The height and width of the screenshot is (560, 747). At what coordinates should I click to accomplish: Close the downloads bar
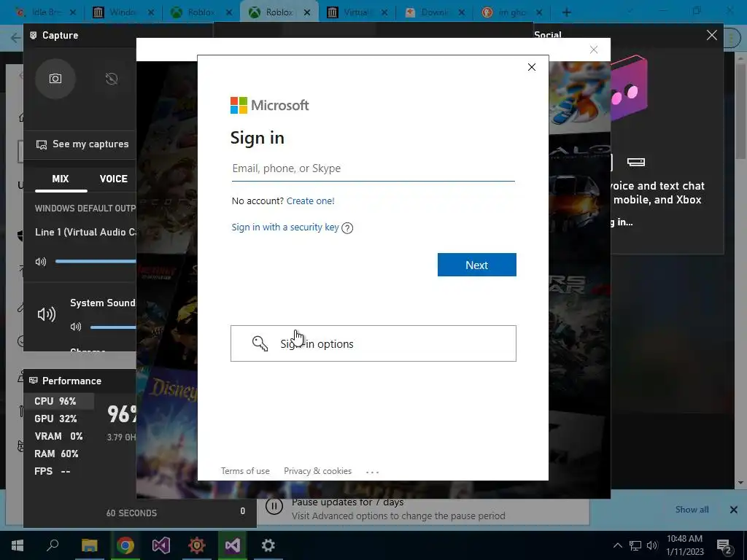click(x=734, y=510)
